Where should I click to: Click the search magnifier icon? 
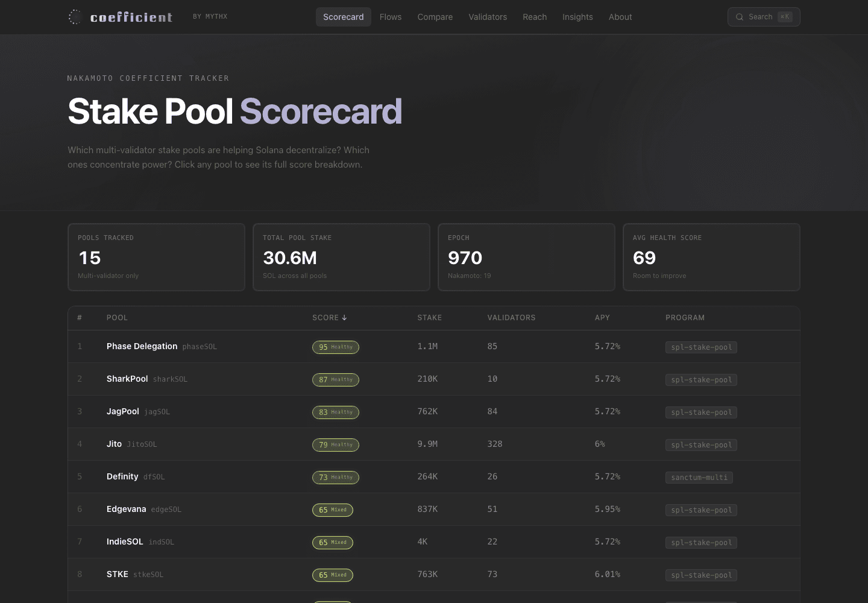(x=740, y=17)
